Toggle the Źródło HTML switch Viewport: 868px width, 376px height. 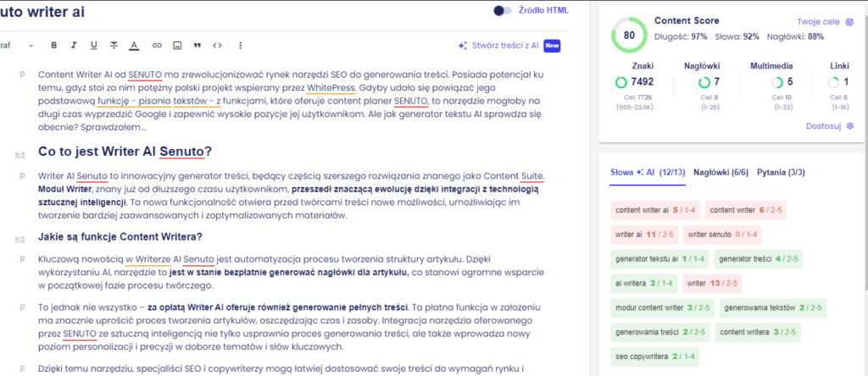503,10
